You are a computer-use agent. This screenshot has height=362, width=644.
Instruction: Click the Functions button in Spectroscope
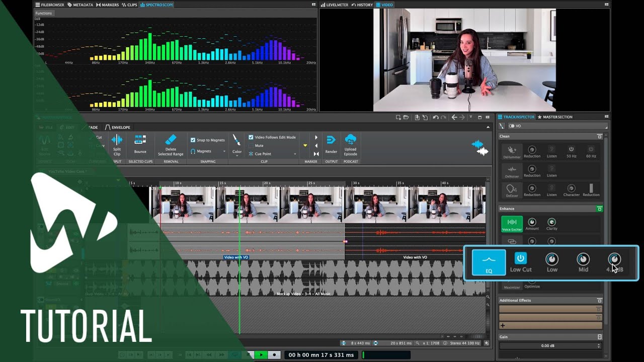coord(44,13)
